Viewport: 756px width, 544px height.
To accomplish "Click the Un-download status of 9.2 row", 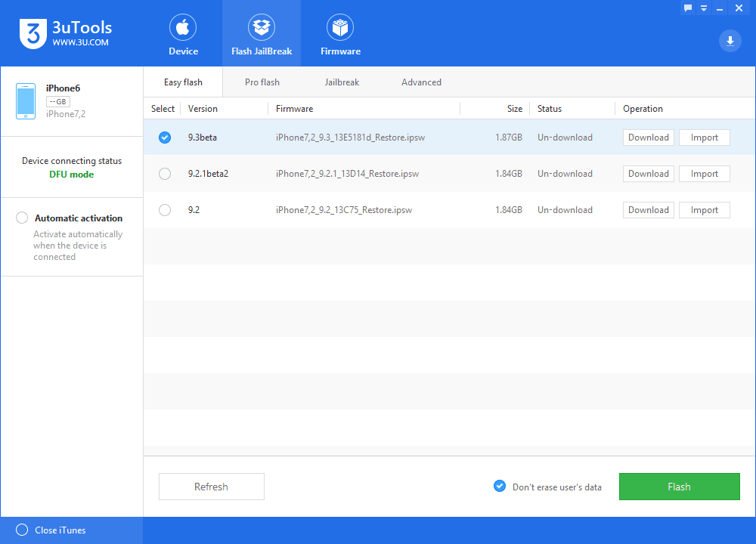I will (565, 210).
